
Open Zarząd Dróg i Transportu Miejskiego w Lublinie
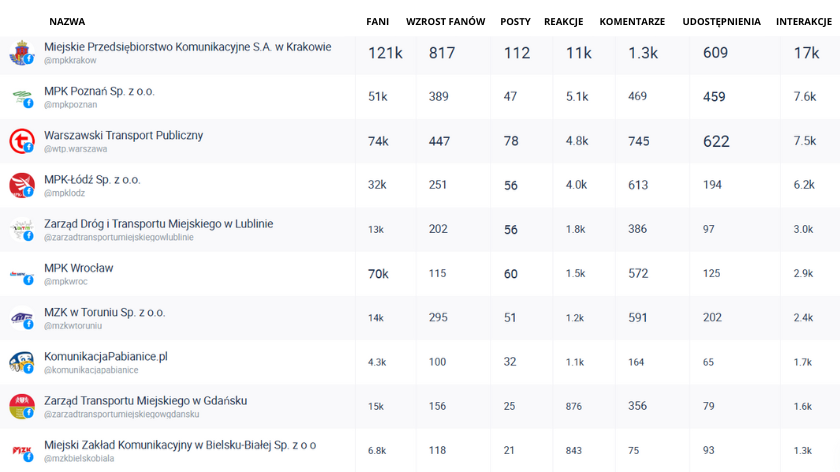(158, 224)
